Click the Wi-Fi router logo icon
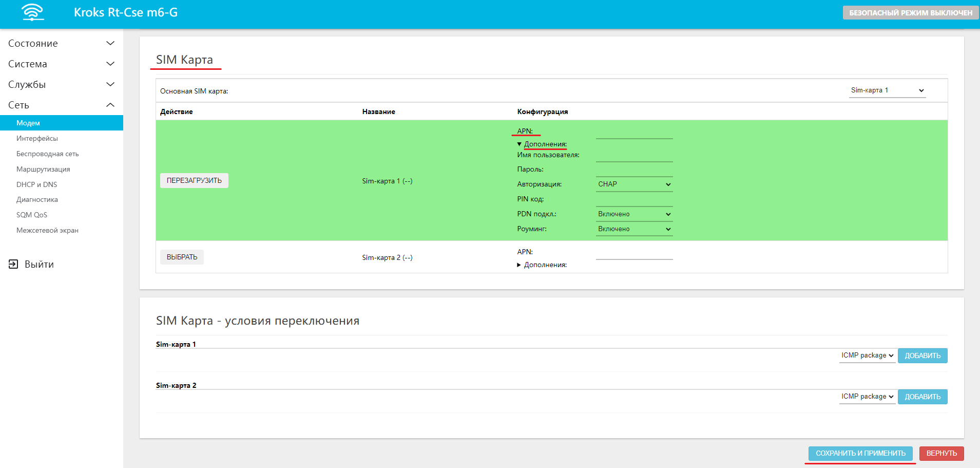Screen dimensions: 980x468 tap(33, 12)
